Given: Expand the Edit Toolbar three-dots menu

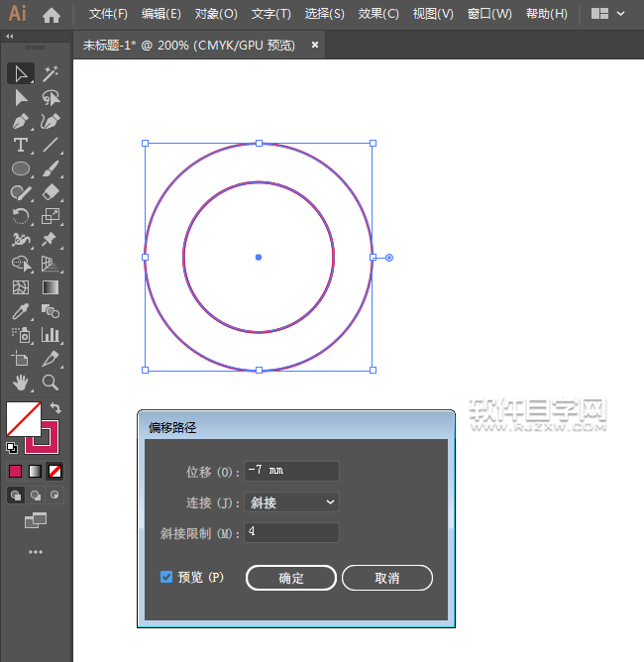Looking at the screenshot, I should [36, 551].
